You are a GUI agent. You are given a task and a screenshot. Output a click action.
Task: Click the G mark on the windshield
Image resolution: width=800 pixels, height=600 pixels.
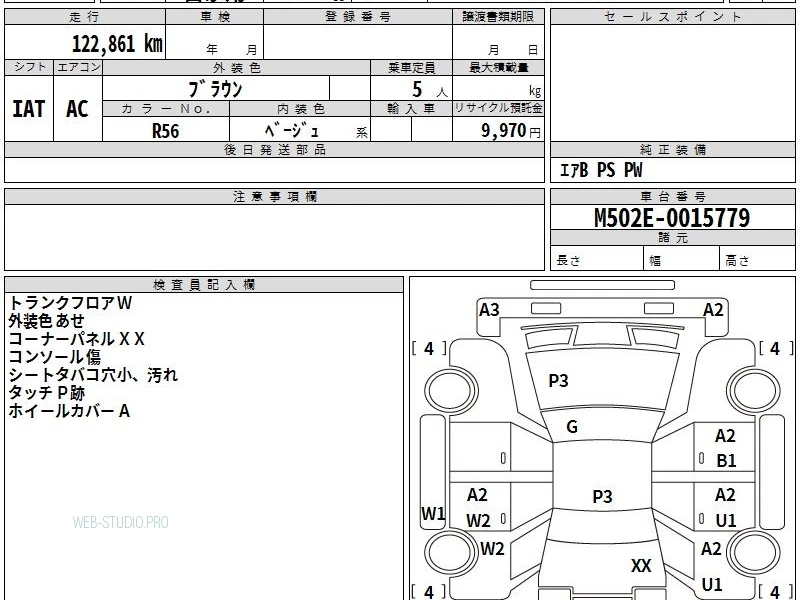(572, 427)
